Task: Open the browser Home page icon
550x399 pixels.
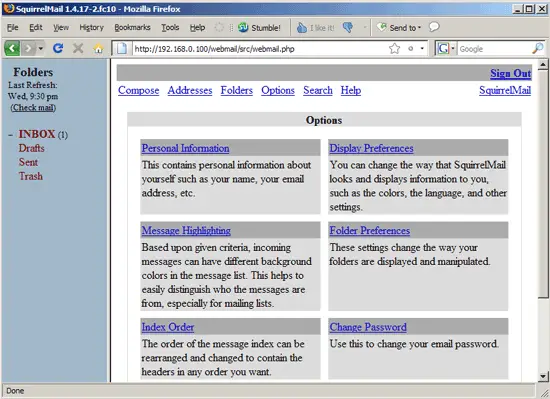Action: pyautogui.click(x=99, y=48)
